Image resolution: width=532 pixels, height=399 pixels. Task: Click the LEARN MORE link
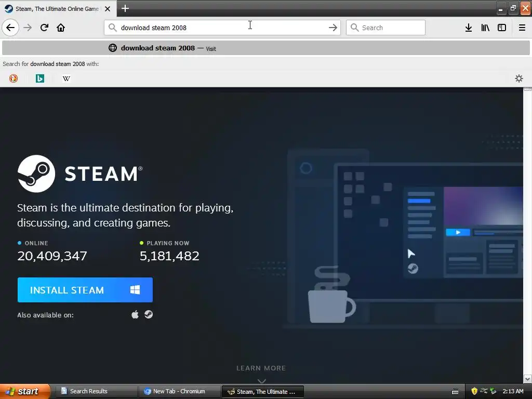261,368
